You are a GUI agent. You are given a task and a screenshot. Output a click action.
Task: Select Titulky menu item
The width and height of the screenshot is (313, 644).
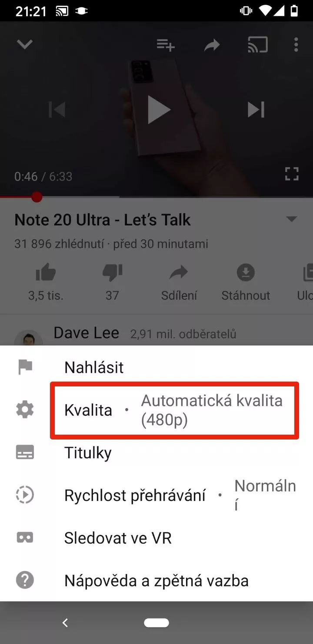156,453
